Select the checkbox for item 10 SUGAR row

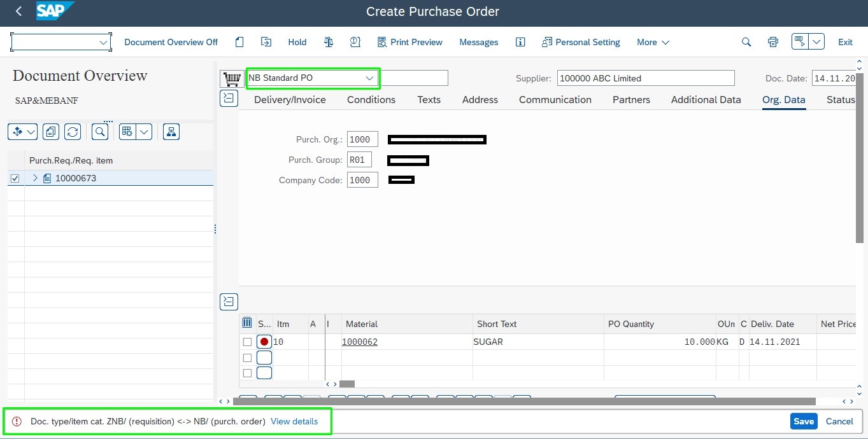tap(247, 342)
